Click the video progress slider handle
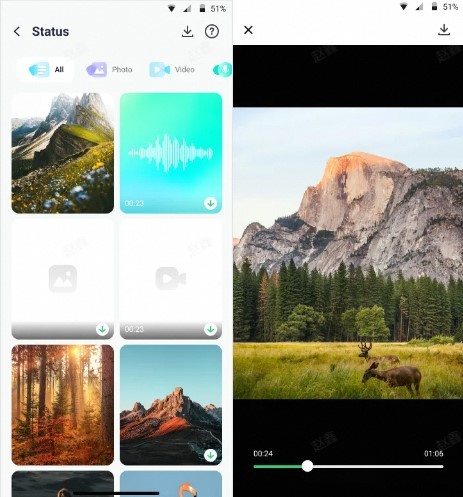The height and width of the screenshot is (497, 463). (x=307, y=466)
